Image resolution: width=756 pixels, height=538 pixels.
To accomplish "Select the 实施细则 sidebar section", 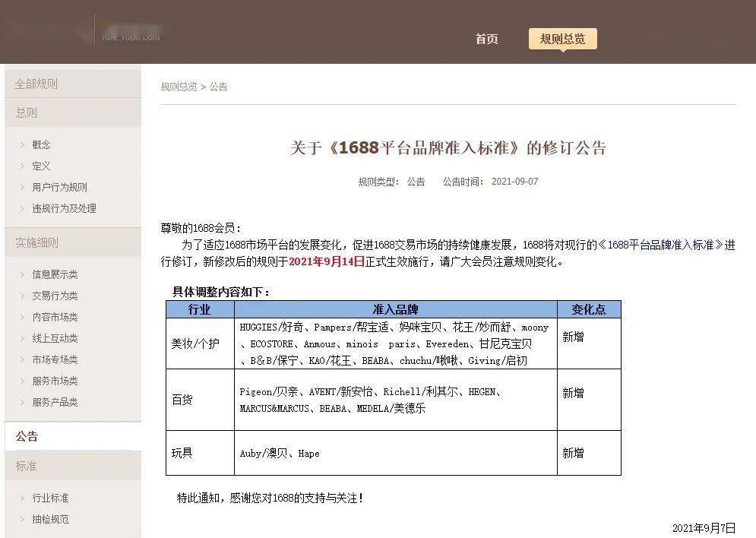I will point(73,242).
